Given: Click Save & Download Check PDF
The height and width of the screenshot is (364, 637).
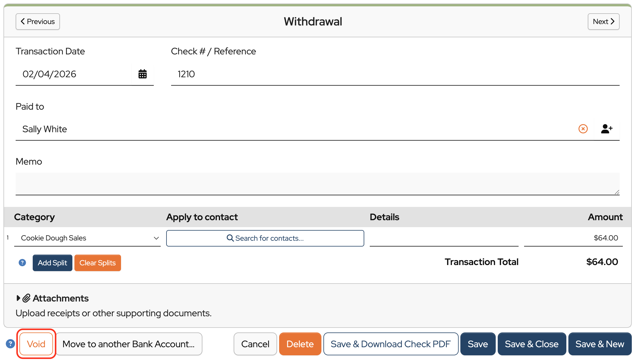Looking at the screenshot, I should point(391,344).
